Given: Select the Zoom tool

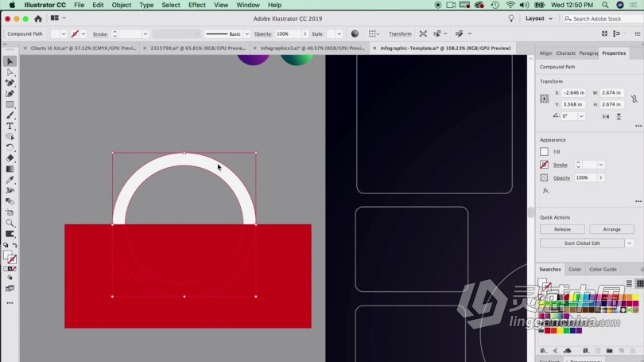Looking at the screenshot, I should (x=10, y=224).
